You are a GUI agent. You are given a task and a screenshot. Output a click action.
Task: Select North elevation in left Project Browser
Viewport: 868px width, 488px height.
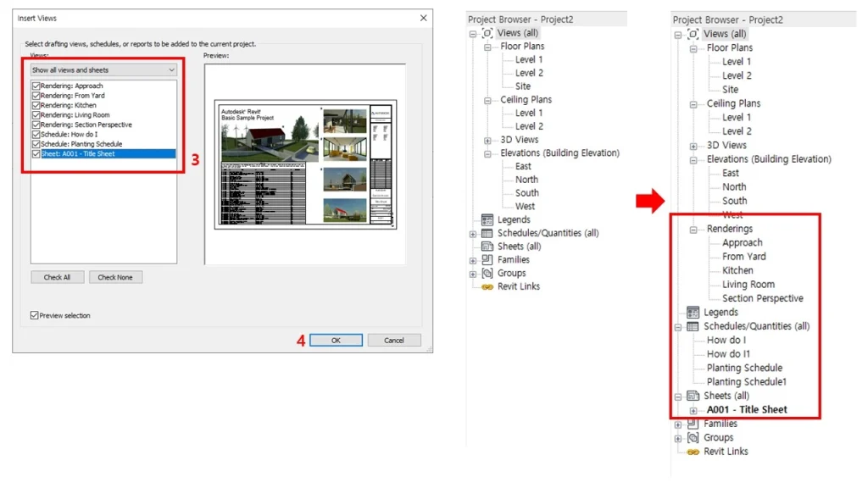click(x=526, y=180)
